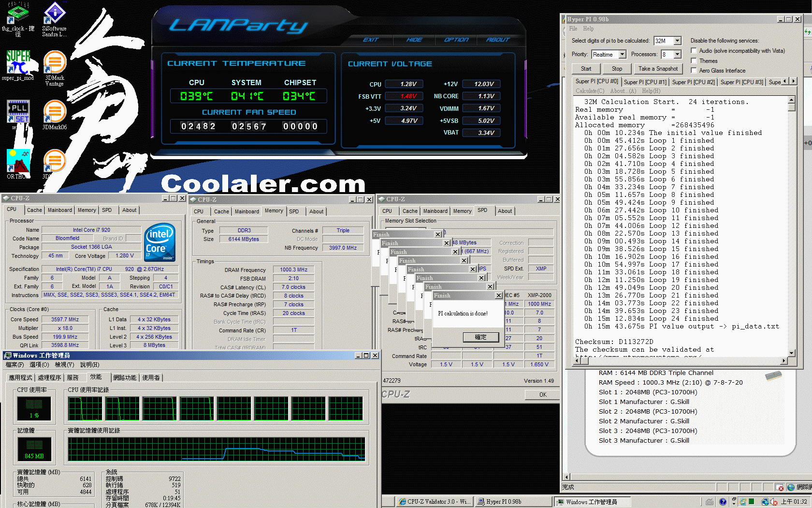This screenshot has width=812, height=508.
Task: Open 檢視(V) menu in Task Manager
Action: click(x=64, y=365)
